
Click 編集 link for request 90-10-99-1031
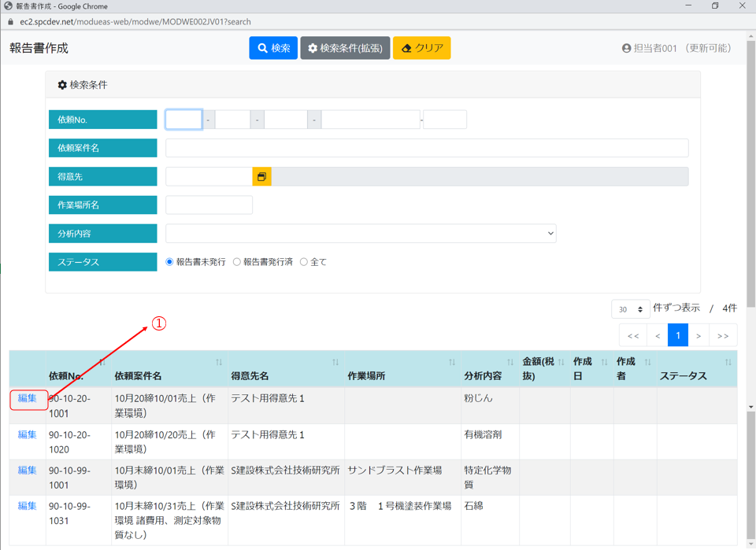(28, 506)
